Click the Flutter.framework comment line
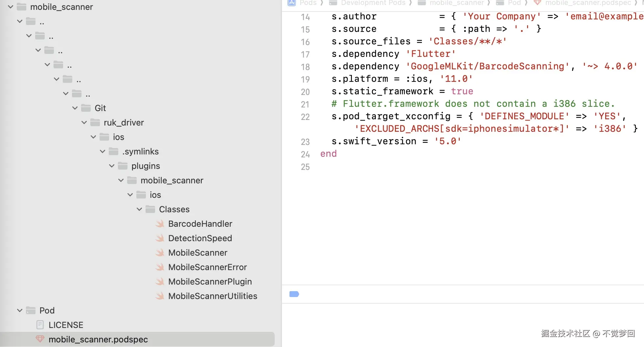 click(x=473, y=104)
